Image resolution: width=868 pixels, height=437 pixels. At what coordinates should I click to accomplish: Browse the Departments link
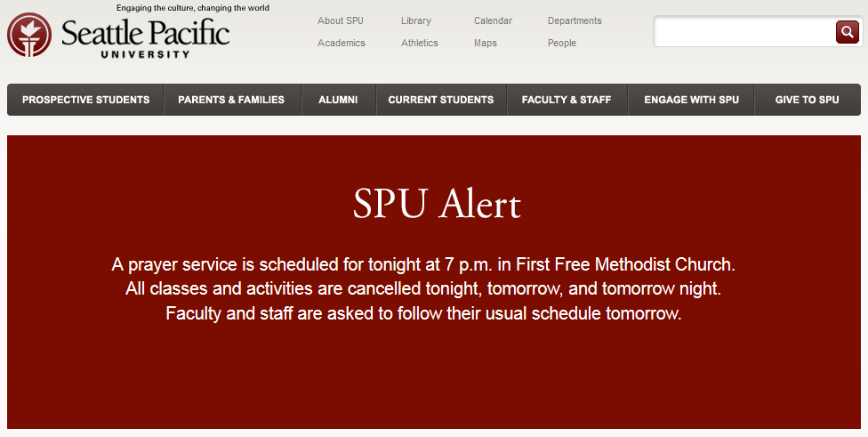[x=575, y=20]
